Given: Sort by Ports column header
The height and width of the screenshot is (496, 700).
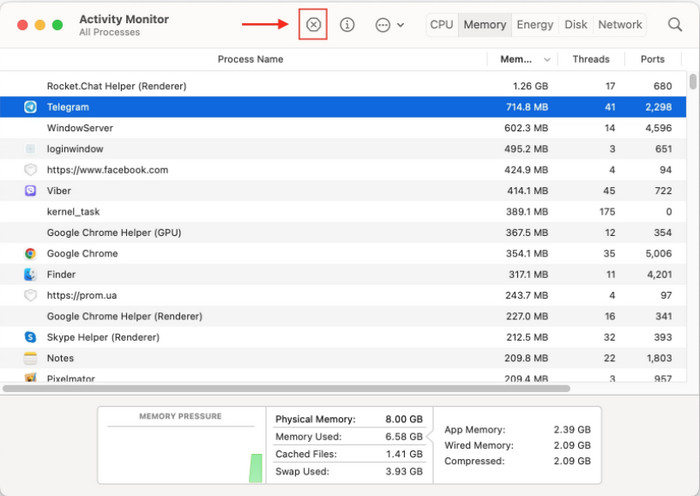Looking at the screenshot, I should 652,59.
